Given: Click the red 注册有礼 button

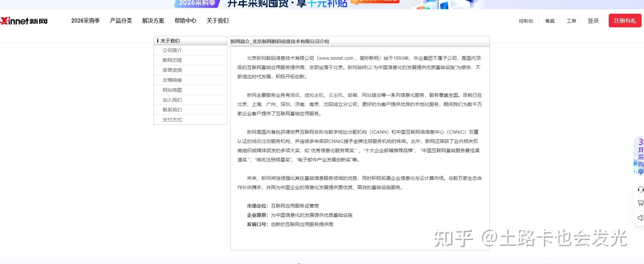Looking at the screenshot, I should tap(625, 21).
